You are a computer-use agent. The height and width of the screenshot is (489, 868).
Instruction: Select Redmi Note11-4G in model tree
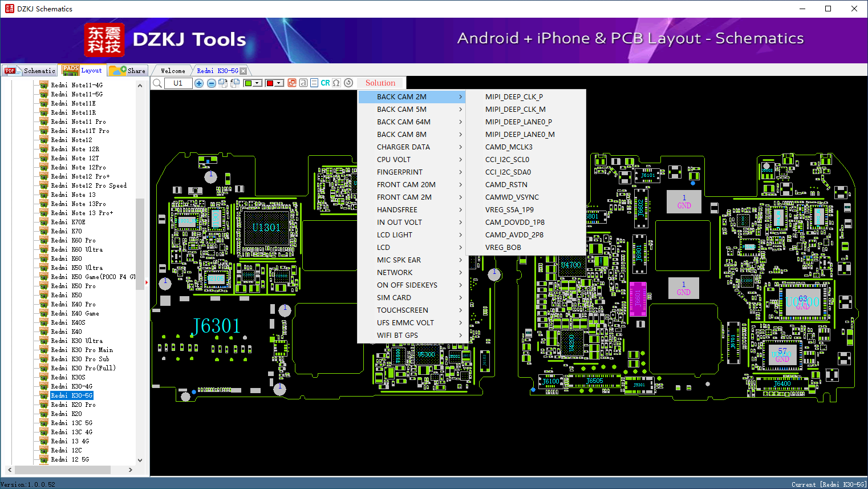[76, 85]
